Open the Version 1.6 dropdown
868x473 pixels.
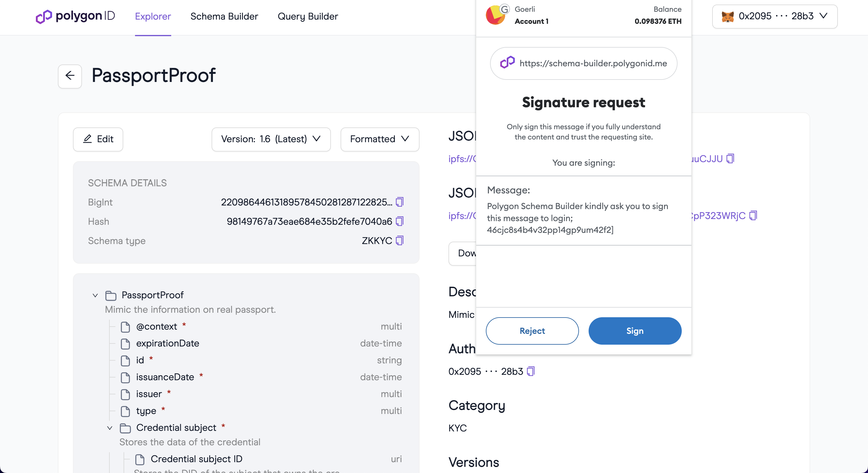[271, 139]
